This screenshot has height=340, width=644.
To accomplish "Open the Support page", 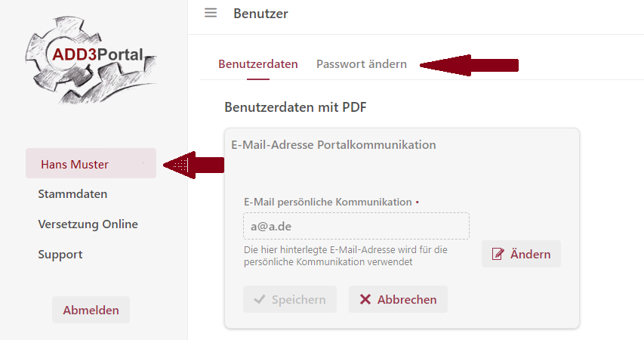I will tap(60, 255).
